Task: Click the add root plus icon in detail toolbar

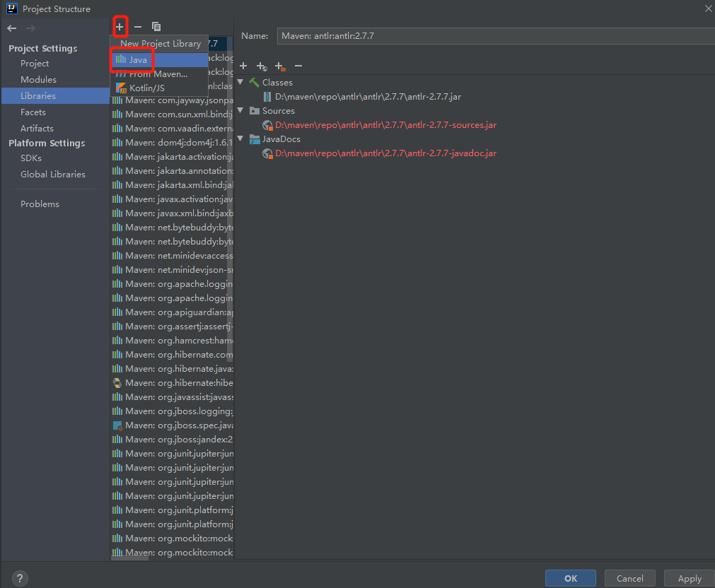Action: click(243, 66)
